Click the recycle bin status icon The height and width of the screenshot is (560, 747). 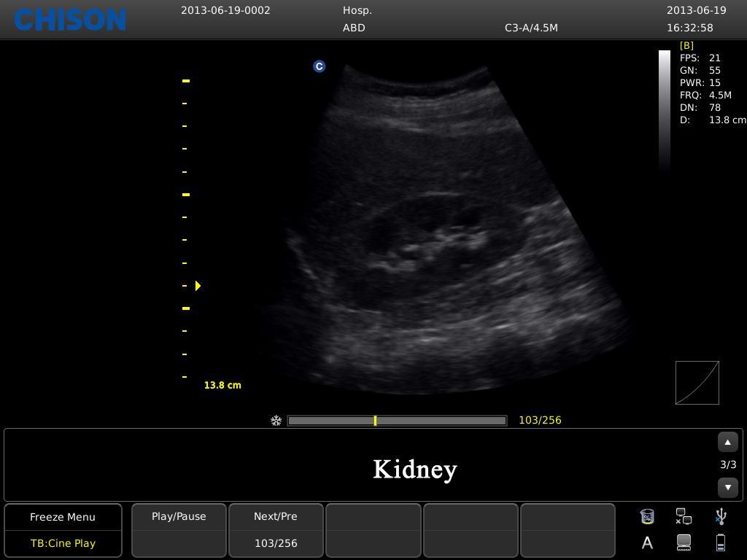tap(646, 517)
